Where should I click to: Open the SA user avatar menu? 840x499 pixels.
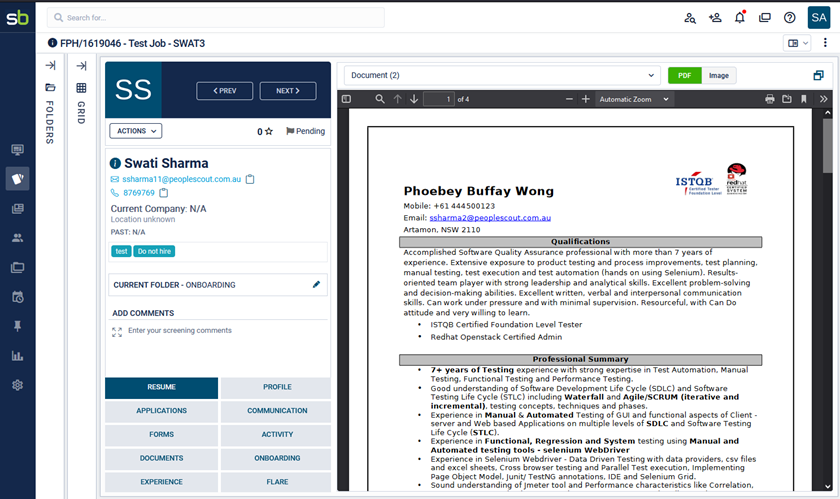point(819,18)
